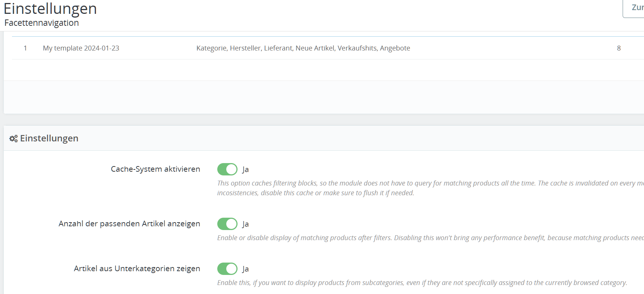This screenshot has width=644, height=294.
Task: Click the gears icon beside Einstellungen heading
Action: (x=13, y=138)
